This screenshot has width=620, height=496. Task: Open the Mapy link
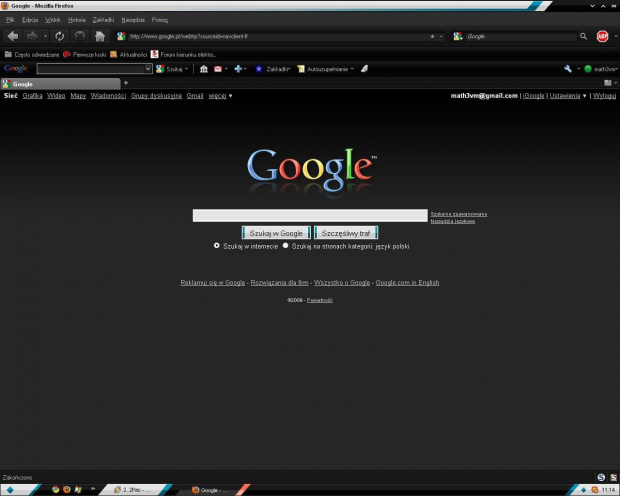pyautogui.click(x=78, y=96)
